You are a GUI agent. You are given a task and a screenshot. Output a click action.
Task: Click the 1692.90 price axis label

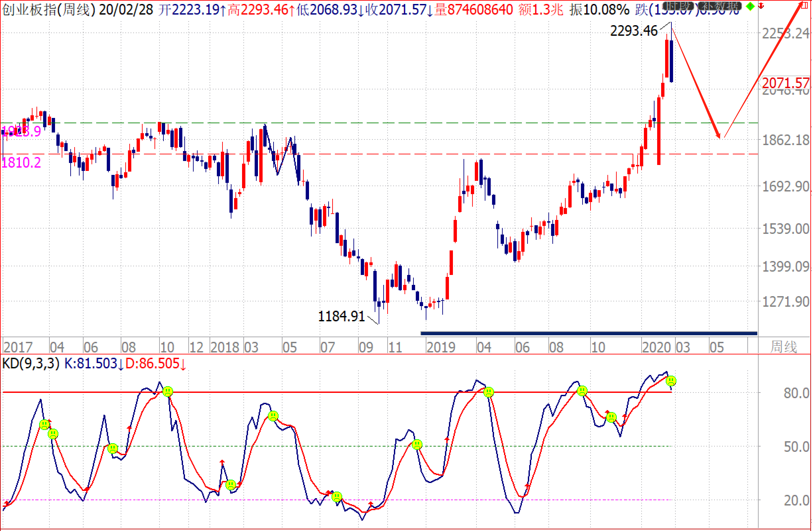click(x=786, y=187)
